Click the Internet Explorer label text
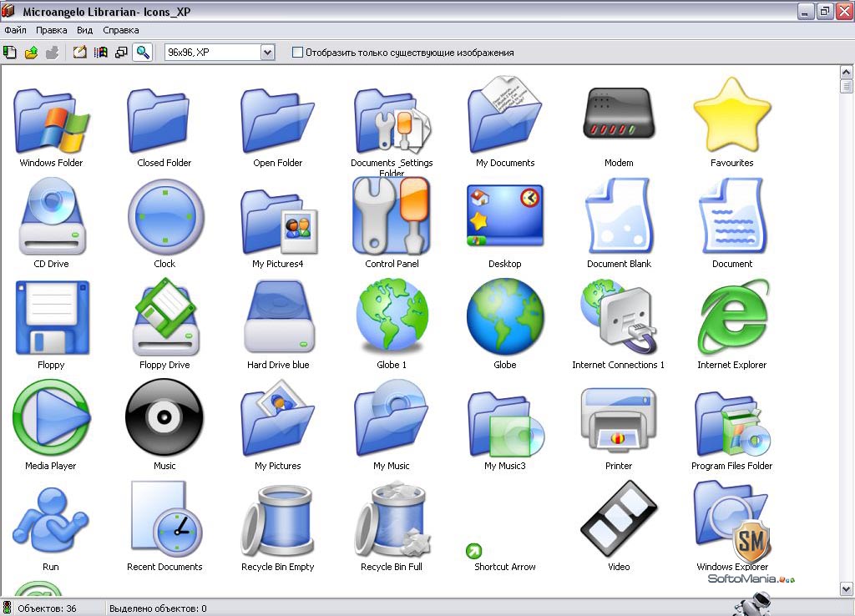Viewport: 855px width, 616px height. [x=731, y=365]
